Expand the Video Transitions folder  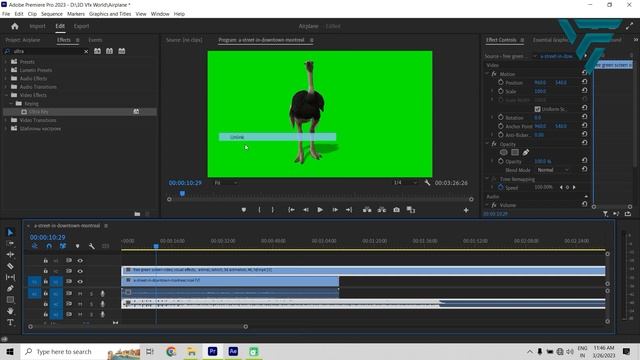click(6, 120)
